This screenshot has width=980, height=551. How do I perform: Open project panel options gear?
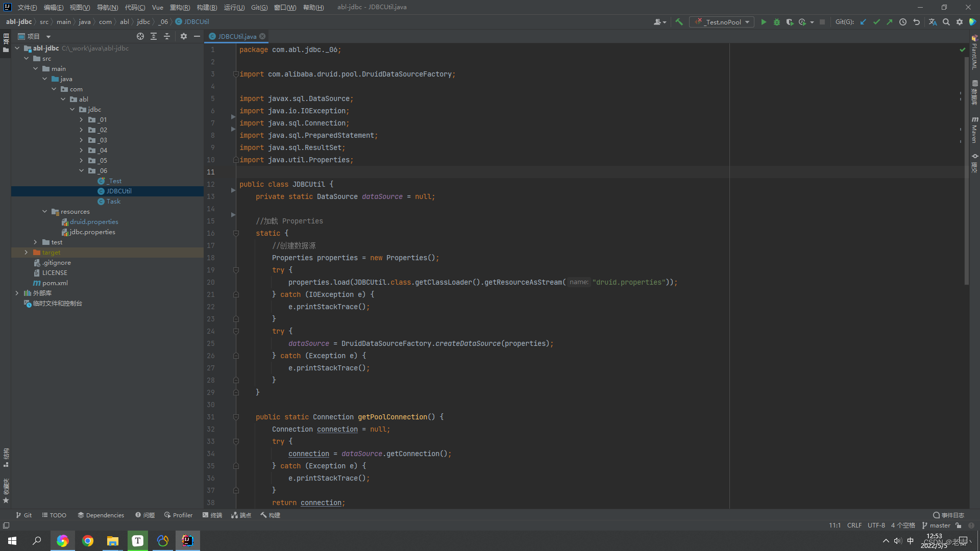[184, 36]
